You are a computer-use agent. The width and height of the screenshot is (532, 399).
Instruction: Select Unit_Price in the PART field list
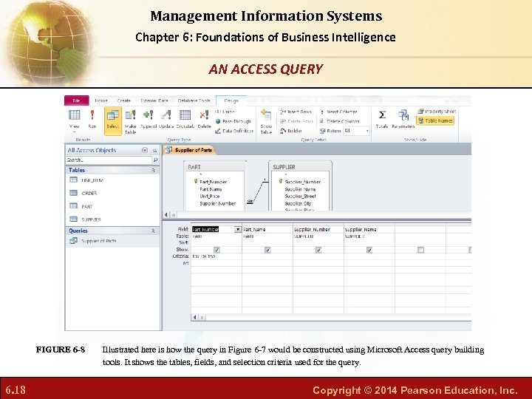[210, 196]
